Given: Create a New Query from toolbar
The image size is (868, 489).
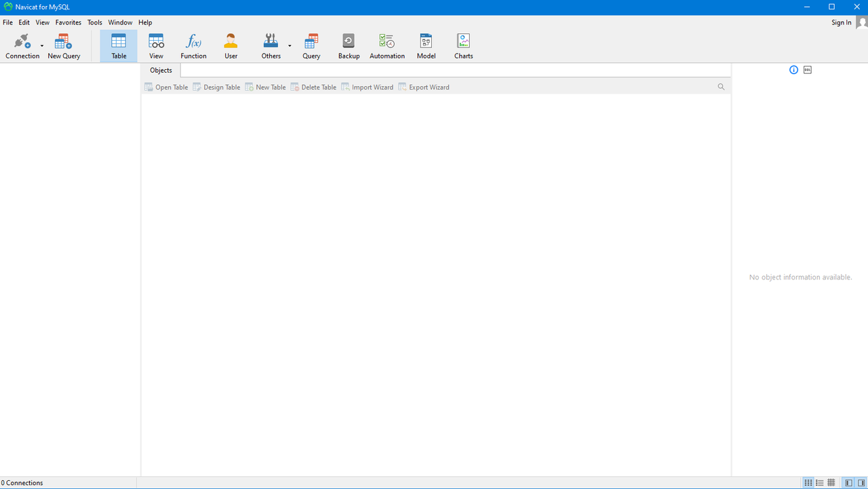Looking at the screenshot, I should pos(64,46).
